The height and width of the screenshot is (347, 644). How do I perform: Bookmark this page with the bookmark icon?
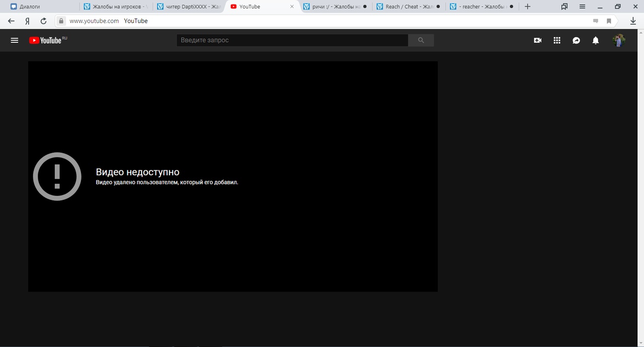[609, 21]
